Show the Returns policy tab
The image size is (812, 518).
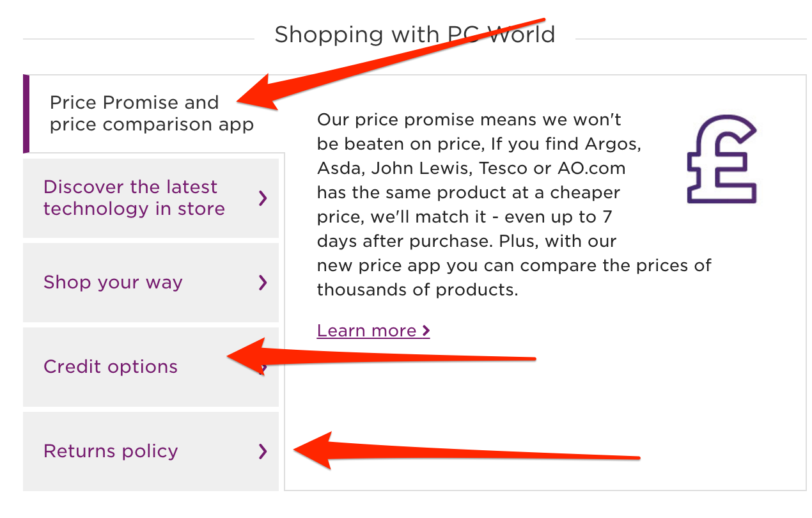(x=111, y=451)
